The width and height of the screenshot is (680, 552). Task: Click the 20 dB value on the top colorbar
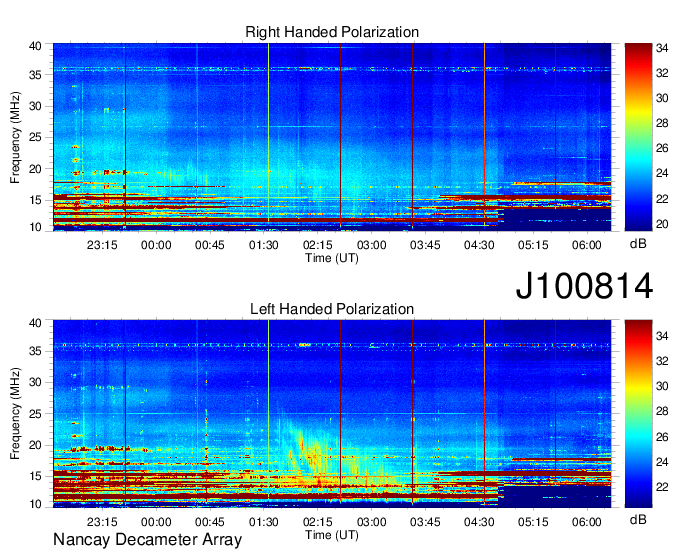click(662, 224)
